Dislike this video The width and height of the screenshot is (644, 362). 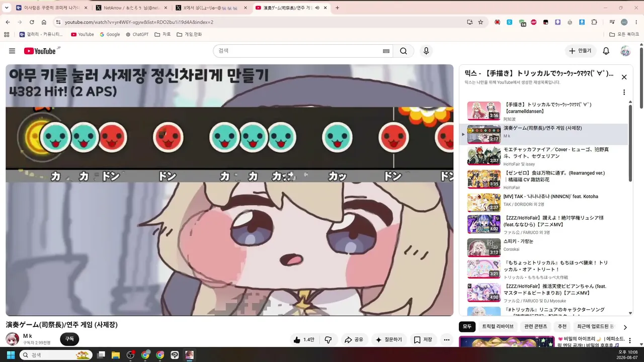(328, 340)
